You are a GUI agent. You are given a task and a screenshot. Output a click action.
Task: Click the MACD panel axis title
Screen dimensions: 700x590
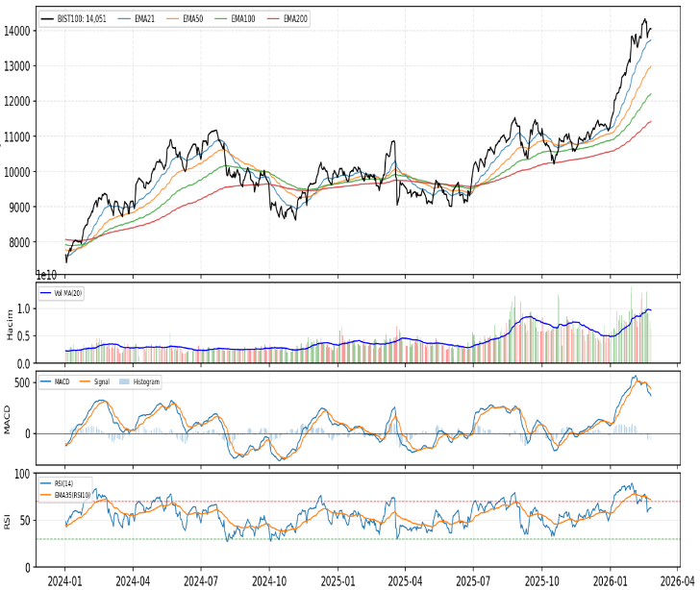[7, 419]
